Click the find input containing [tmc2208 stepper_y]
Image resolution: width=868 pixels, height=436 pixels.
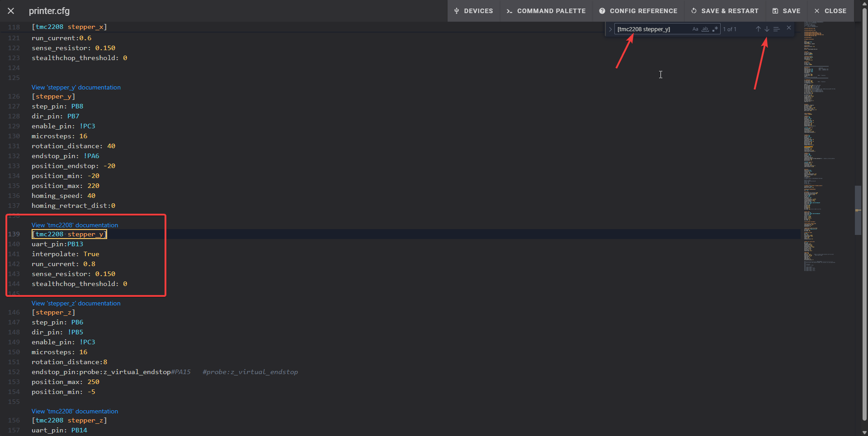(x=652, y=29)
